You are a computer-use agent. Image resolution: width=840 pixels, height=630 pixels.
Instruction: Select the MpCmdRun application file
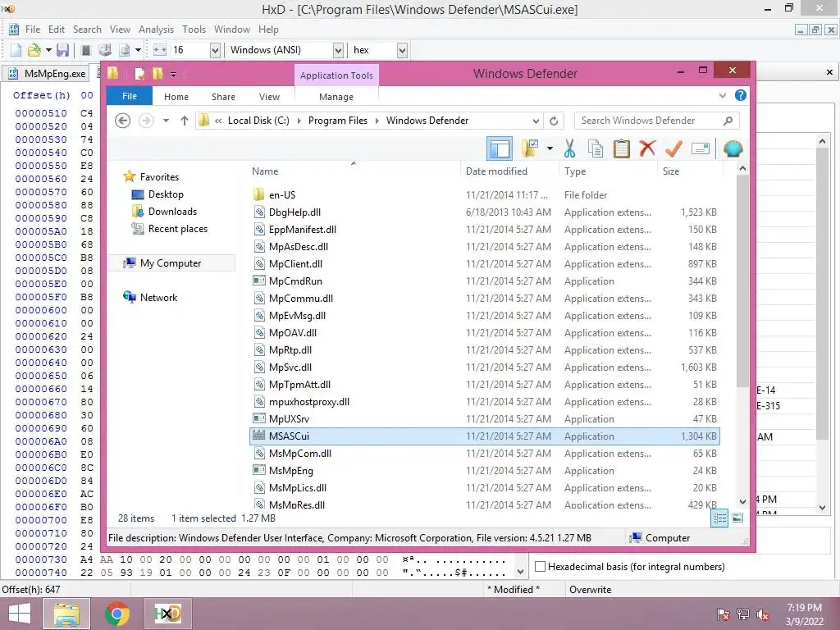tap(486, 281)
